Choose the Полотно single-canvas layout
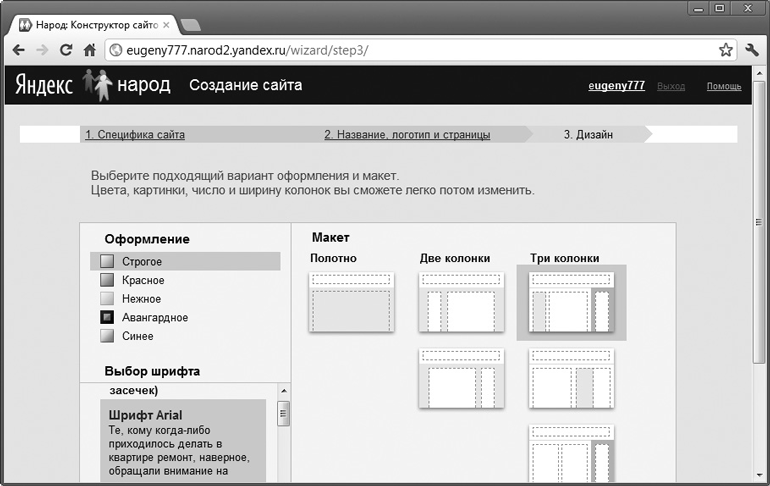The height and width of the screenshot is (486, 770). pyautogui.click(x=349, y=302)
